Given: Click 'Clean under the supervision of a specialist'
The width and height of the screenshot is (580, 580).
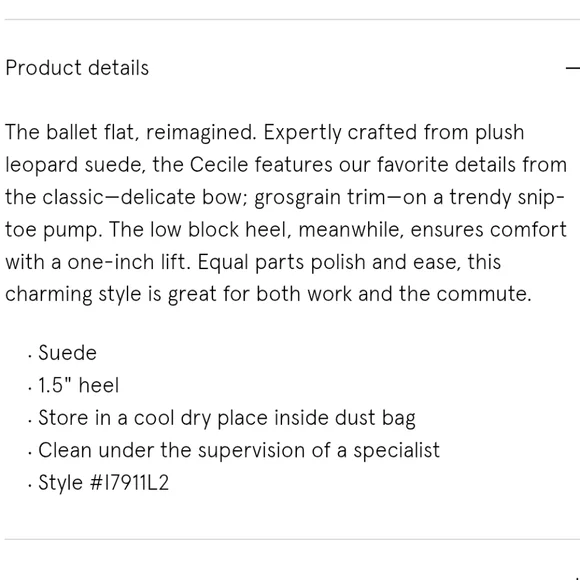Looking at the screenshot, I should pos(239,451).
